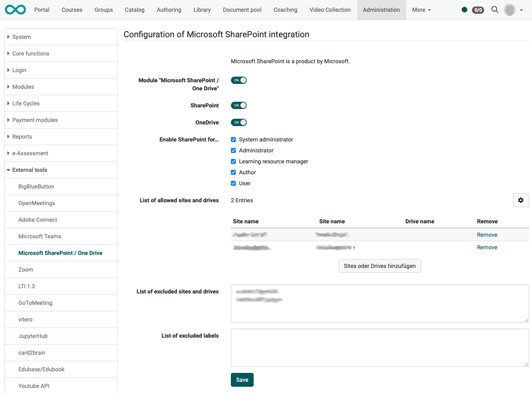
Task: Expand Core functions section
Action: pyautogui.click(x=61, y=54)
